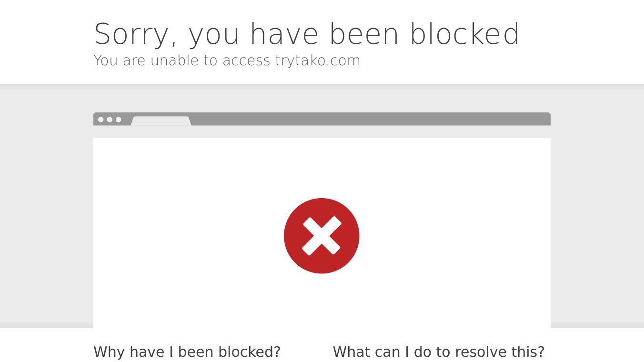Click the word "blocked" in the top heading
The width and height of the screenshot is (644, 362).
464,34
